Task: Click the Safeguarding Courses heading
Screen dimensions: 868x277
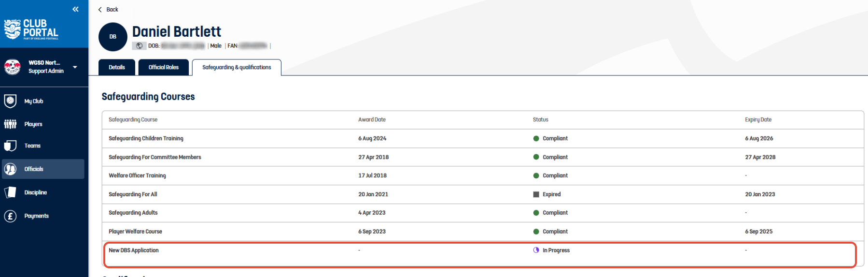Action: 148,97
